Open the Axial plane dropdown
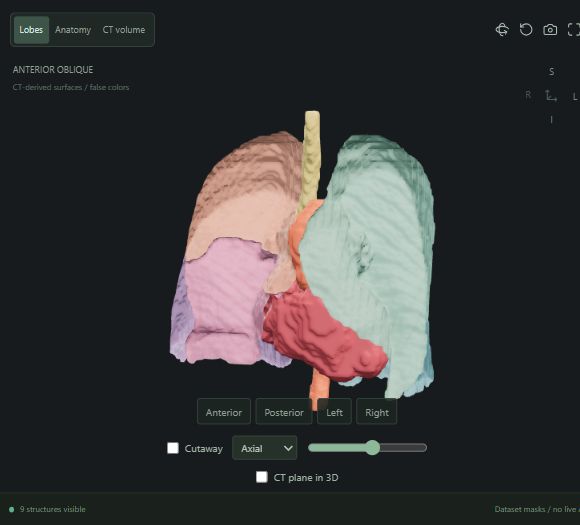 pos(264,448)
